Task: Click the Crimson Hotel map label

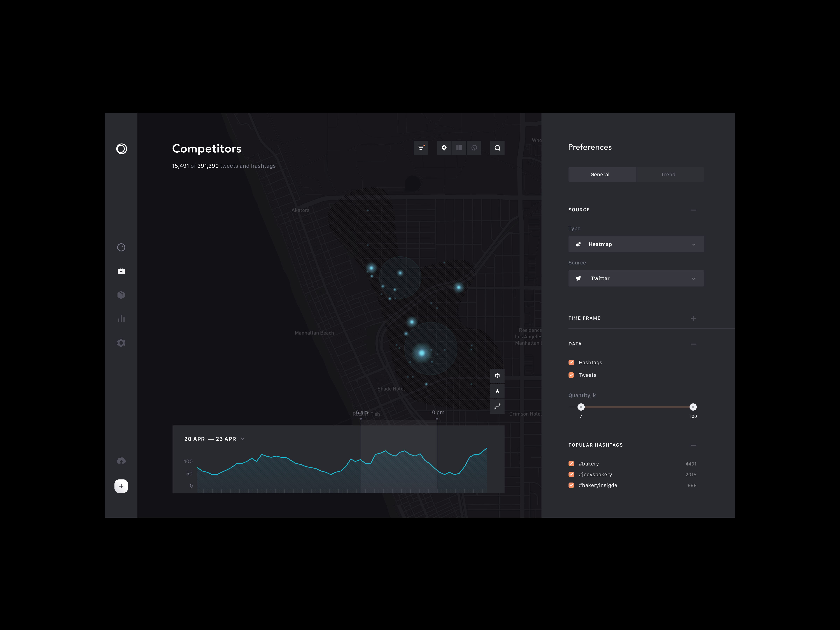Action: pos(525,414)
